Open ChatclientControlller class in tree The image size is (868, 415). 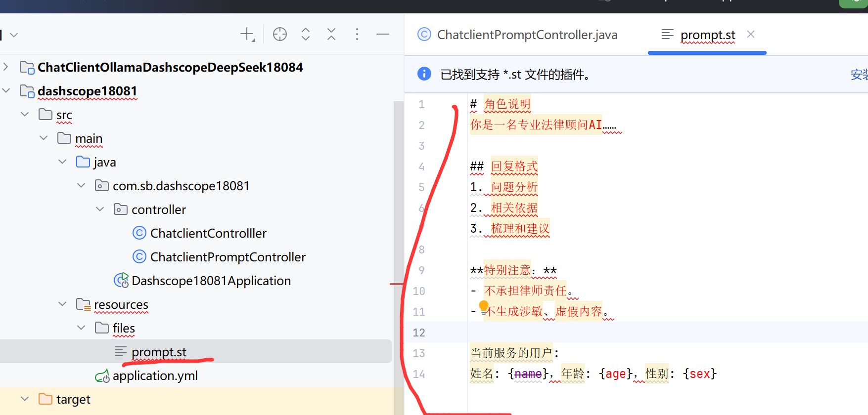208,233
